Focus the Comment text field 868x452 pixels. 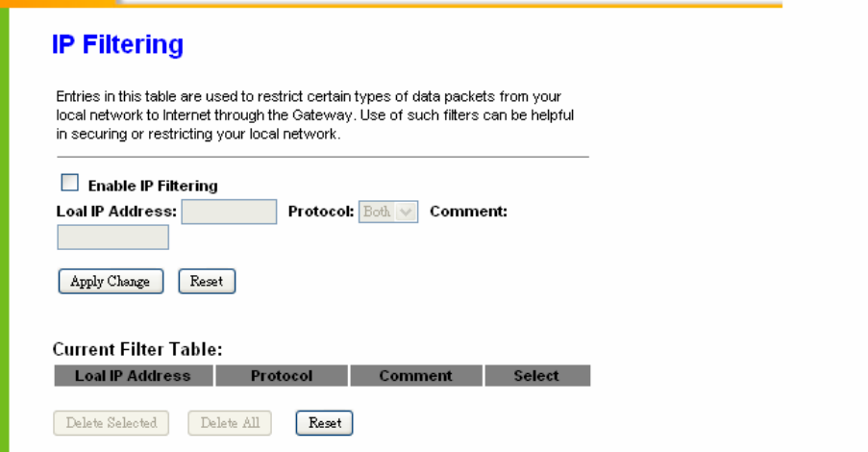[x=112, y=238]
